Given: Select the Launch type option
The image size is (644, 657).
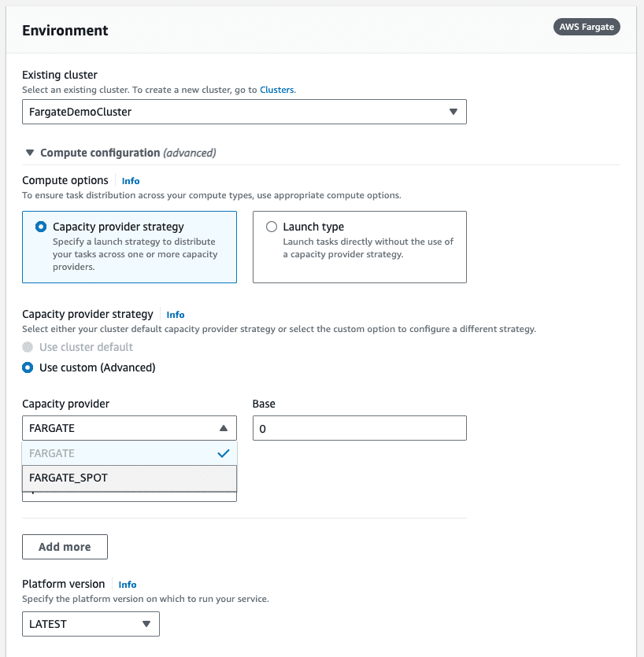Looking at the screenshot, I should [271, 227].
